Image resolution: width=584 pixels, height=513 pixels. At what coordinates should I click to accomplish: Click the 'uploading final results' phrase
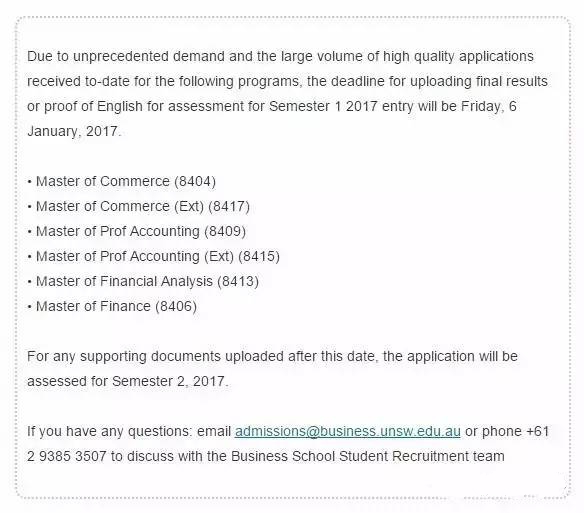click(x=479, y=82)
